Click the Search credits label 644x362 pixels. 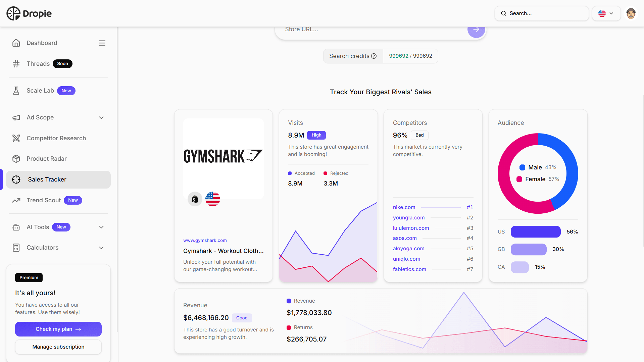[x=349, y=56]
